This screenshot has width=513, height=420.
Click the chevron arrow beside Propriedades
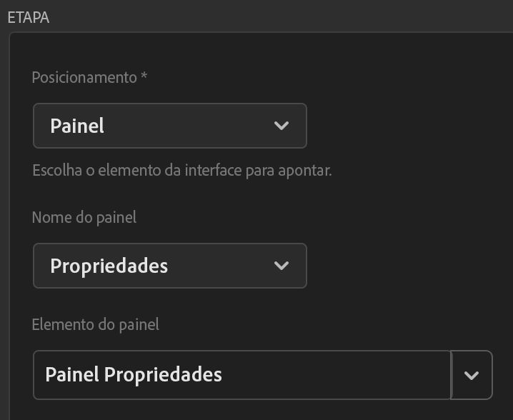point(281,266)
